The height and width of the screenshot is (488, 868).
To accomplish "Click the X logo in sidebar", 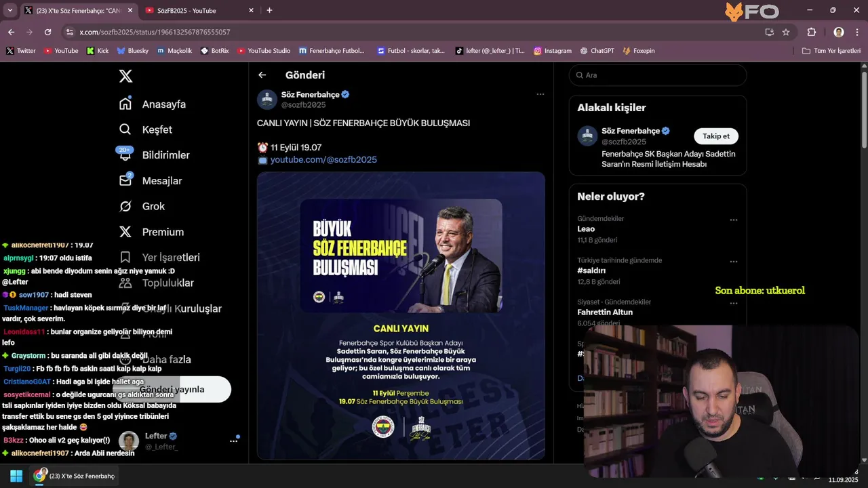I will [x=125, y=76].
